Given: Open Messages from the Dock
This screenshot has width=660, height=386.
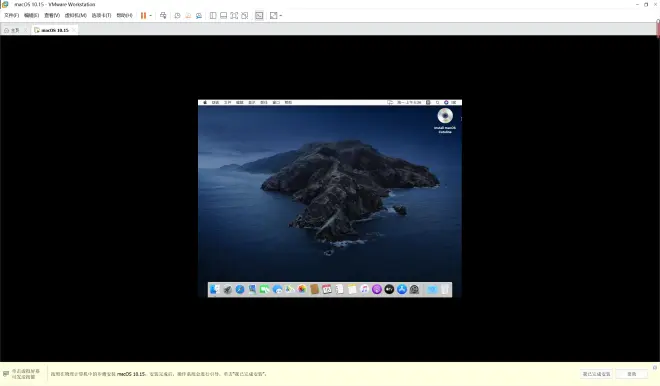Looking at the screenshot, I should click(x=277, y=289).
